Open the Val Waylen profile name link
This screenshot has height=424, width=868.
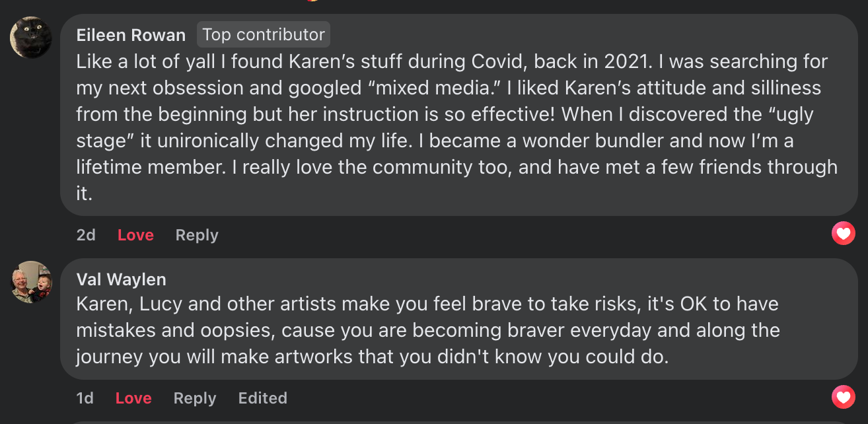tap(121, 279)
